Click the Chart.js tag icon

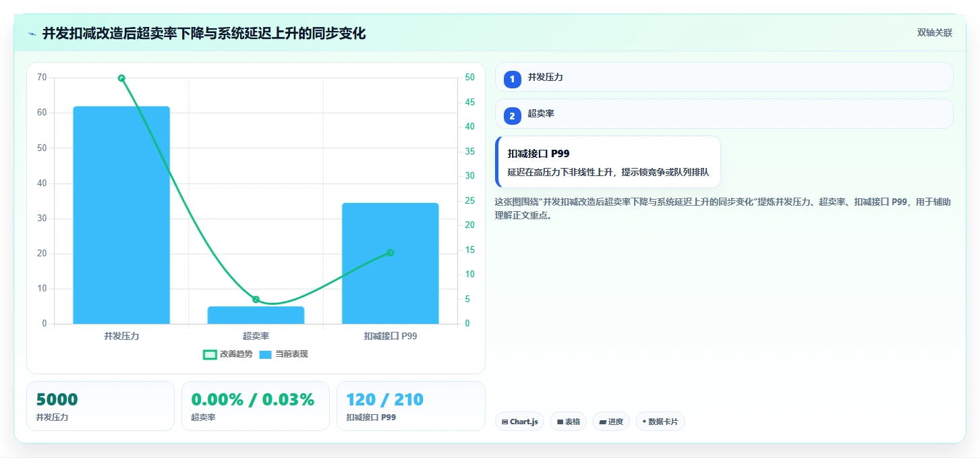coord(505,422)
